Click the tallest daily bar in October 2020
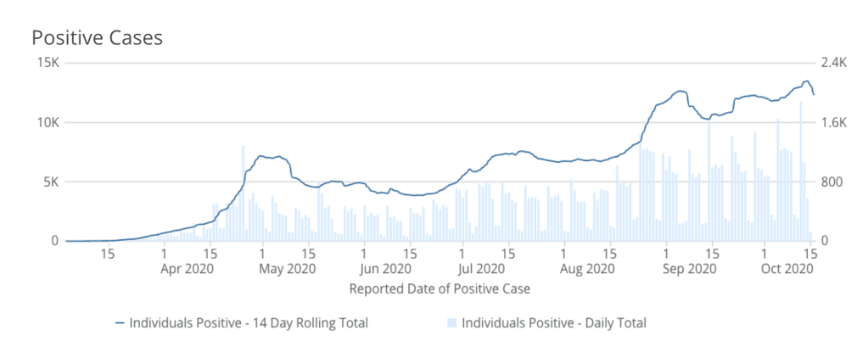This screenshot has width=868, height=358. pyautogui.click(x=800, y=170)
